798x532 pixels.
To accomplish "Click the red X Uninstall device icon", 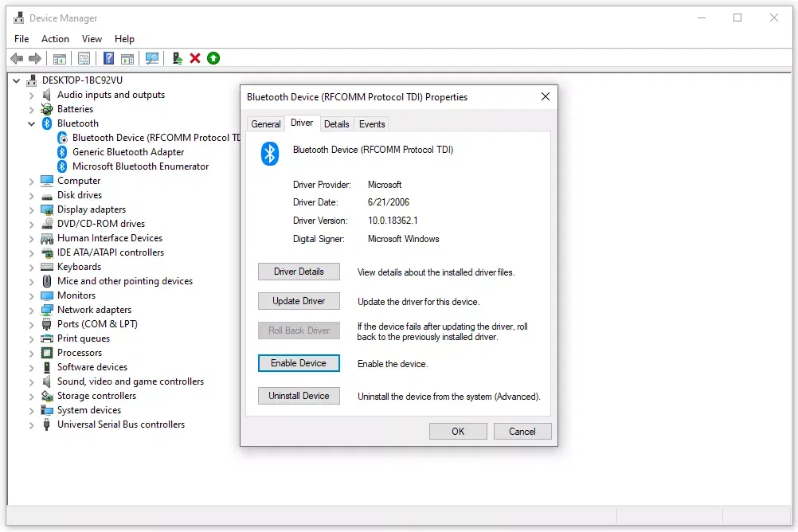I will (x=195, y=59).
